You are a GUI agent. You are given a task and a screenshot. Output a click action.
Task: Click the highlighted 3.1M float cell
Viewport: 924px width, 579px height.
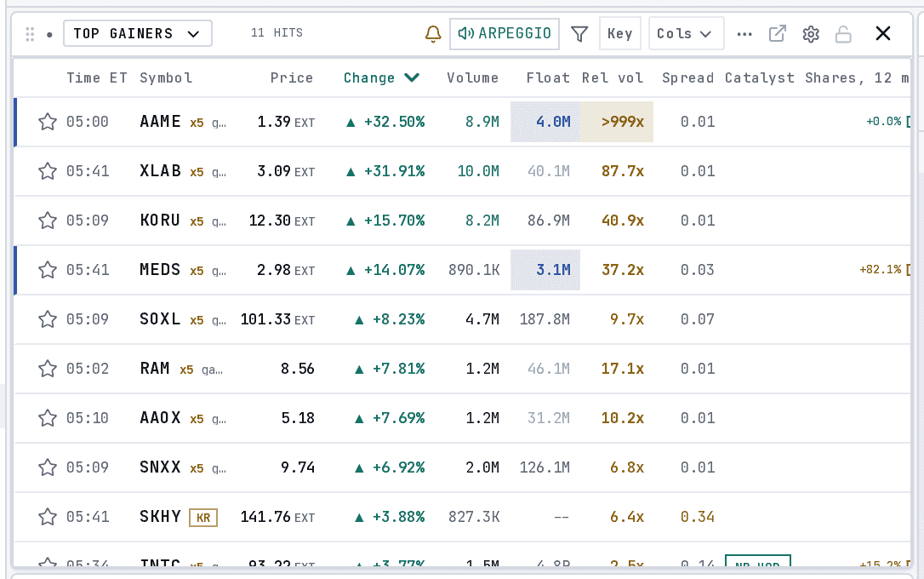click(x=545, y=270)
